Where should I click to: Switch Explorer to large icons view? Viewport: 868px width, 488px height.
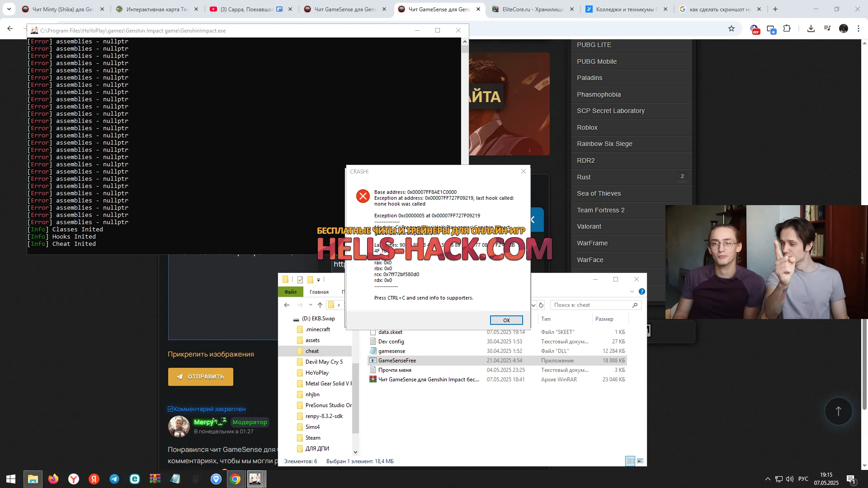pos(640,461)
